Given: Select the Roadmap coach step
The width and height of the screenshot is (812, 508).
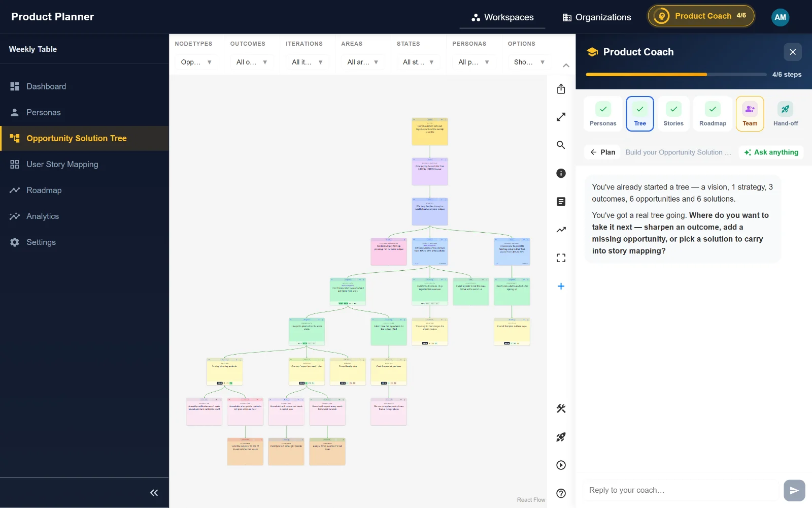Looking at the screenshot, I should click(713, 114).
